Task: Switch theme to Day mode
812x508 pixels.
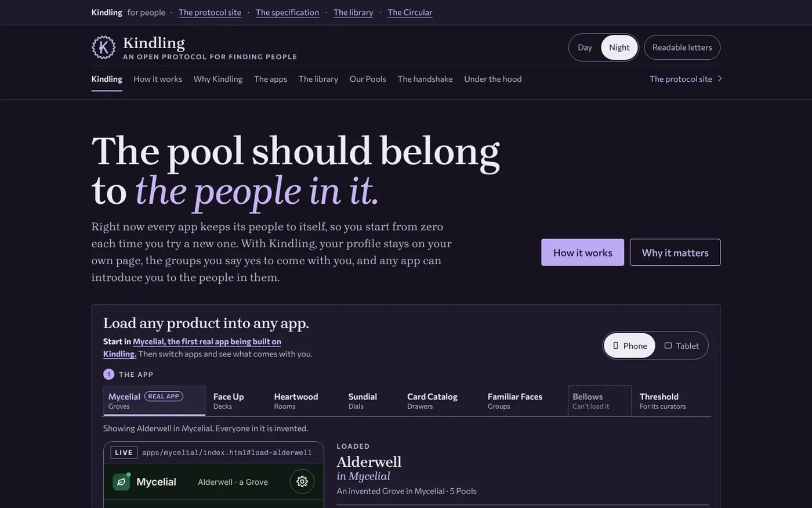Action: (x=585, y=48)
